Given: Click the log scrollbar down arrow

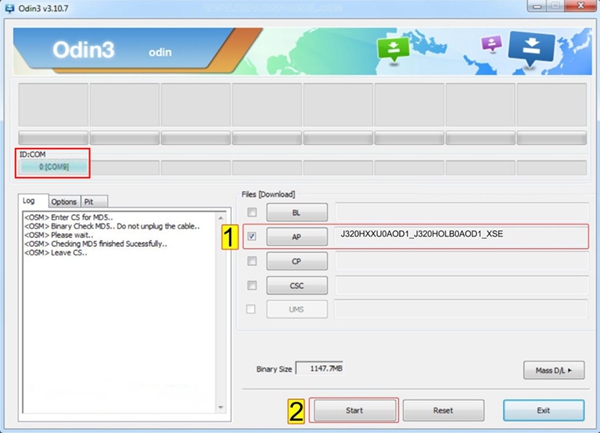Looking at the screenshot, I should click(221, 407).
